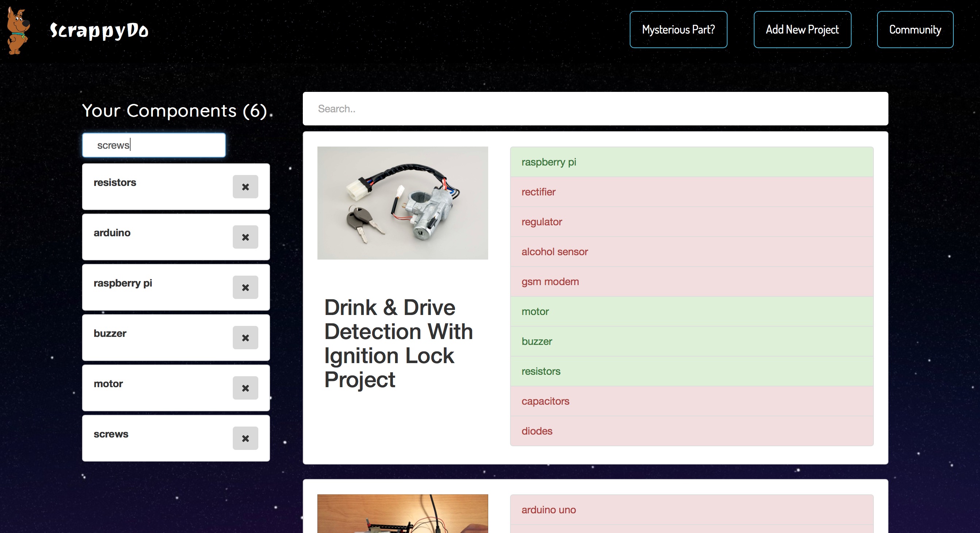Open the ignition lock project thumbnail
The height and width of the screenshot is (533, 980).
coord(402,203)
